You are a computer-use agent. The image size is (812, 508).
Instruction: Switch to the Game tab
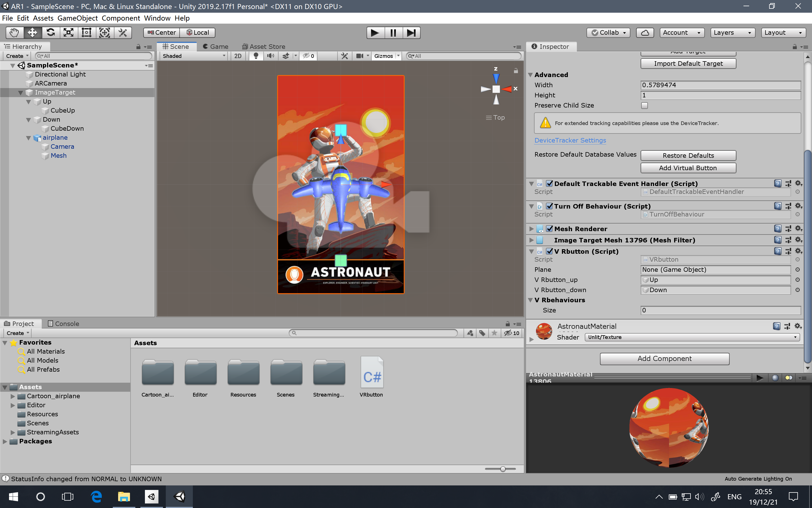coord(215,46)
